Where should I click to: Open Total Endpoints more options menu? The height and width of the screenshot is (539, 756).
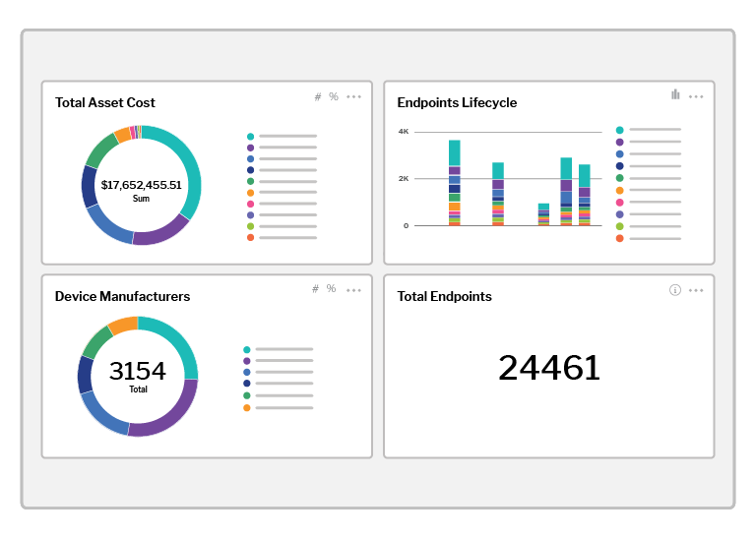(x=696, y=290)
